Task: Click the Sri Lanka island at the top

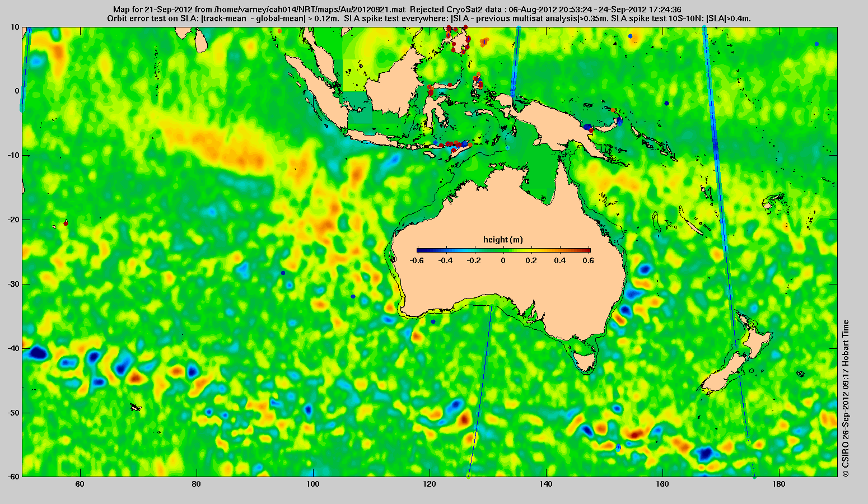Action: (202, 40)
